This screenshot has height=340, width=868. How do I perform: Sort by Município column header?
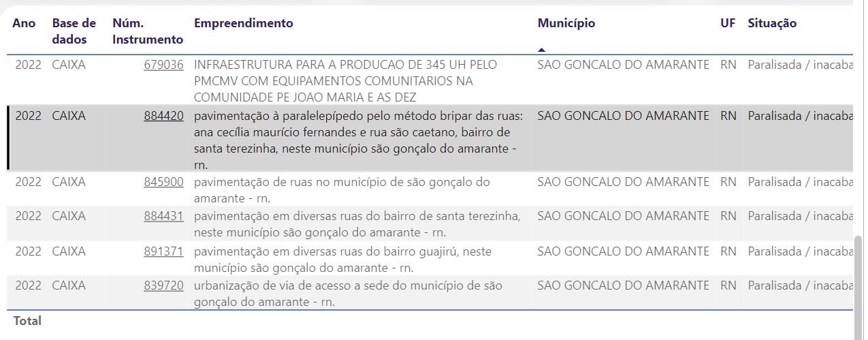coord(566,24)
